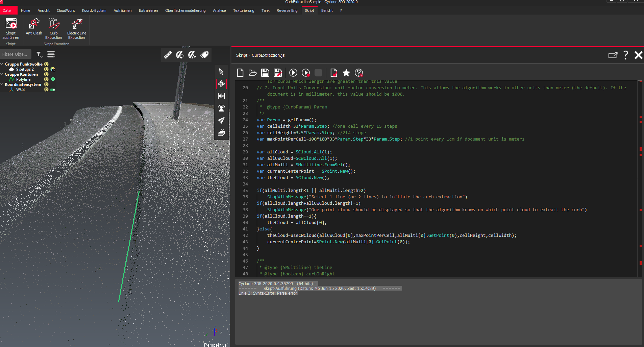The height and width of the screenshot is (347, 644).
Task: Collapse the Gruppe Punktwolke tree group
Action: (2, 64)
